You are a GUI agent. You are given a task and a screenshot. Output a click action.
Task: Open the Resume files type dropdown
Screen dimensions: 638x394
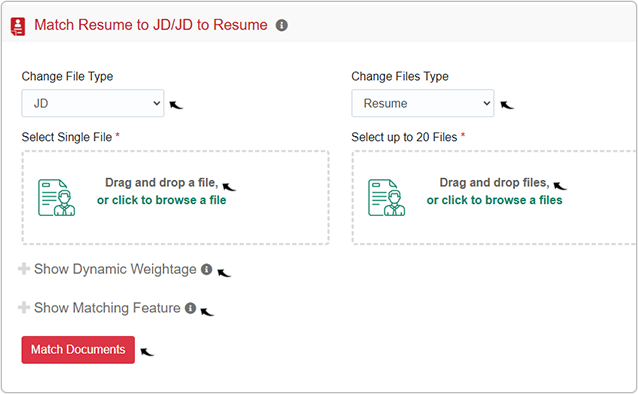tap(423, 103)
